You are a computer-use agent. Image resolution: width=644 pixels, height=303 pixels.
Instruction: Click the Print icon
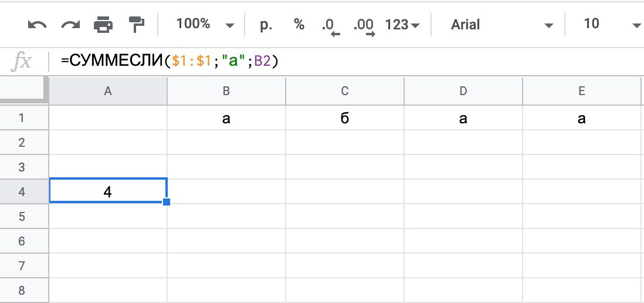(103, 25)
